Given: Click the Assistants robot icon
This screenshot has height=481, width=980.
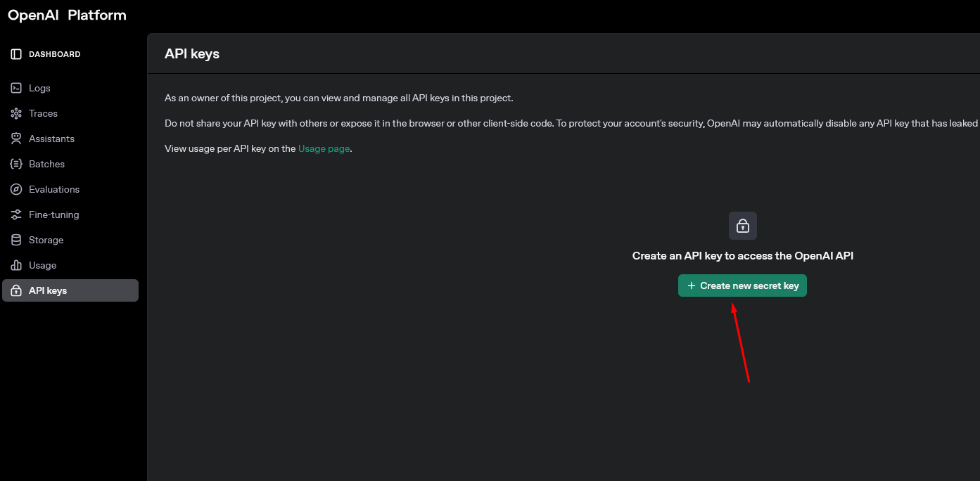Looking at the screenshot, I should click(16, 139).
